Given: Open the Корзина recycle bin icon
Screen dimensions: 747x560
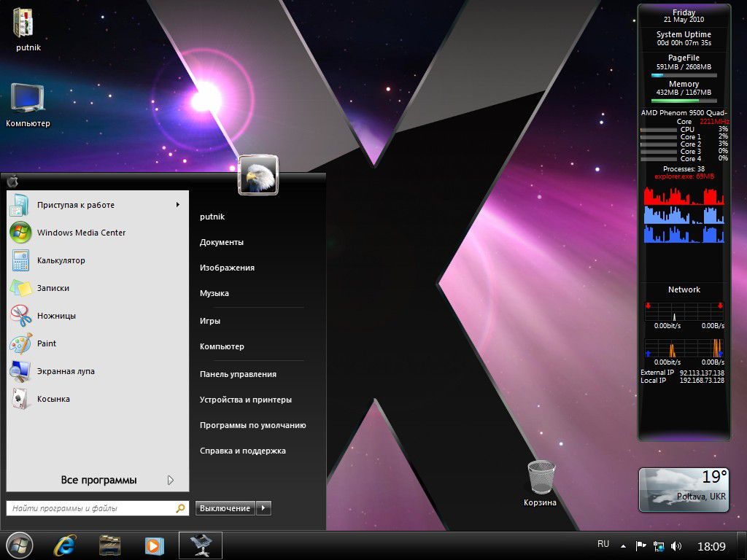Looking at the screenshot, I should [x=541, y=479].
